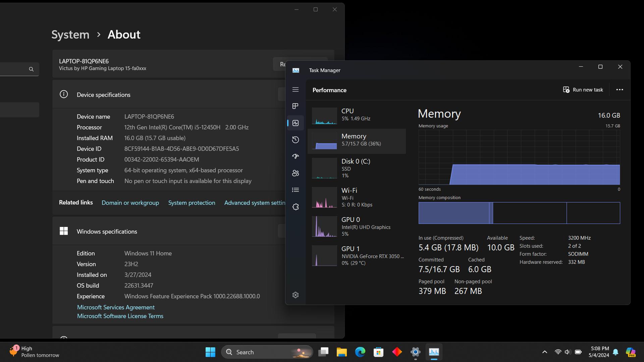Open App history page in sidebar

(x=295, y=140)
